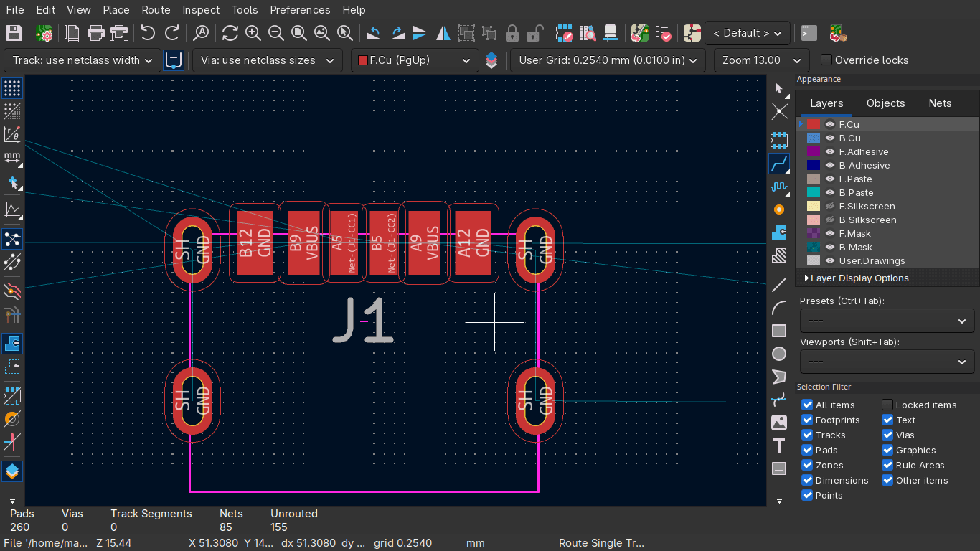Enable the Locked items checkbox
The width and height of the screenshot is (980, 551).
point(887,405)
